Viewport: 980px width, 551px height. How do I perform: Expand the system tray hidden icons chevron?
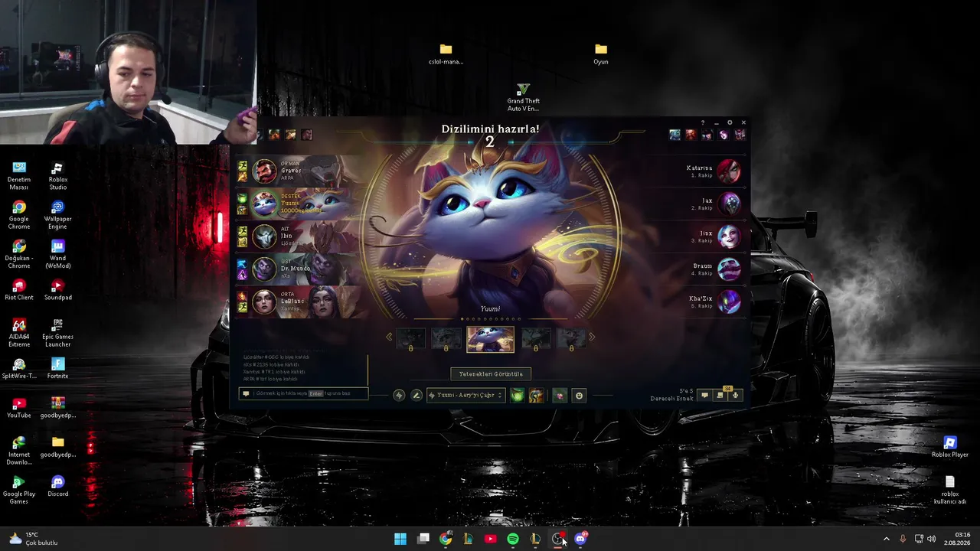887,539
